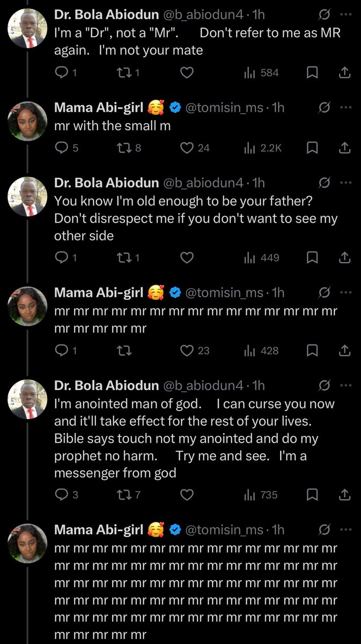Image resolution: width=361 pixels, height=644 pixels.
Task: Like the "mr with the small m" tweet
Action: tap(187, 148)
